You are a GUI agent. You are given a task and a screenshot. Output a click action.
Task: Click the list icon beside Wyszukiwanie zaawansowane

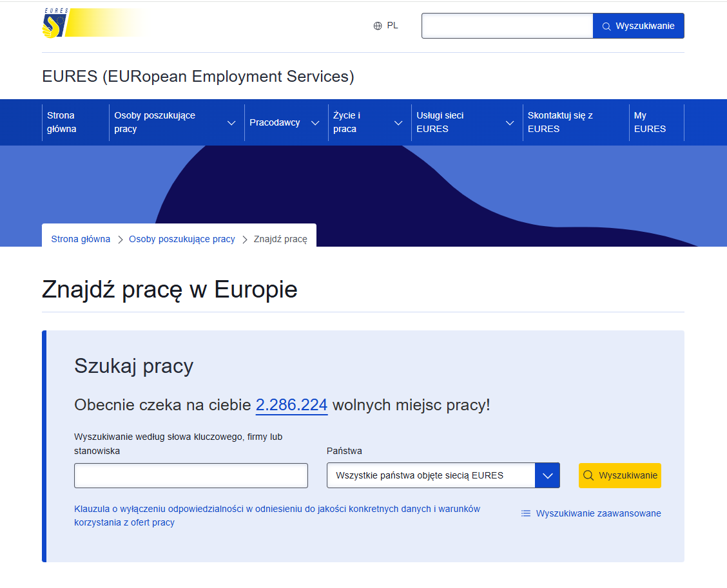526,513
